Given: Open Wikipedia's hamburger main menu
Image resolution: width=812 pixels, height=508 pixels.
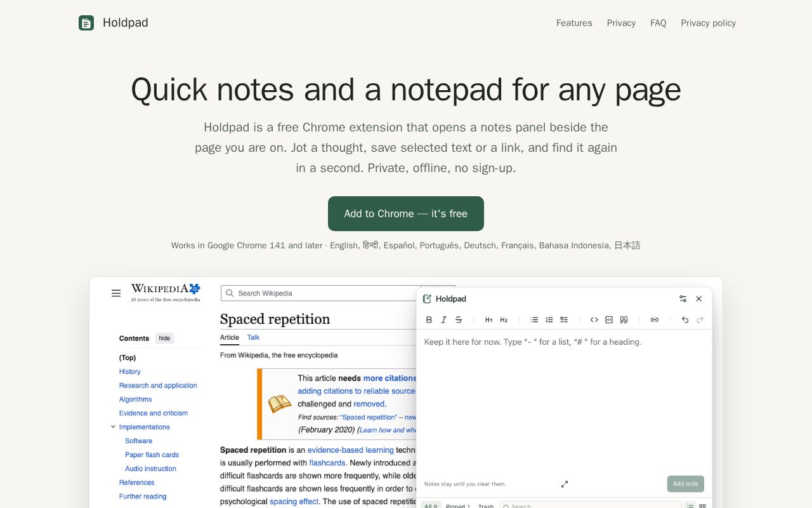Looking at the screenshot, I should (116, 293).
